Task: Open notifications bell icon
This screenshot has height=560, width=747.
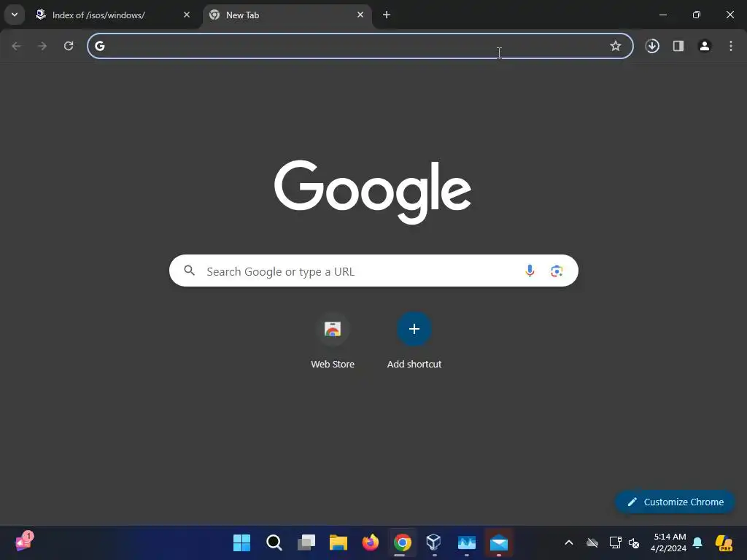Action: (x=697, y=542)
